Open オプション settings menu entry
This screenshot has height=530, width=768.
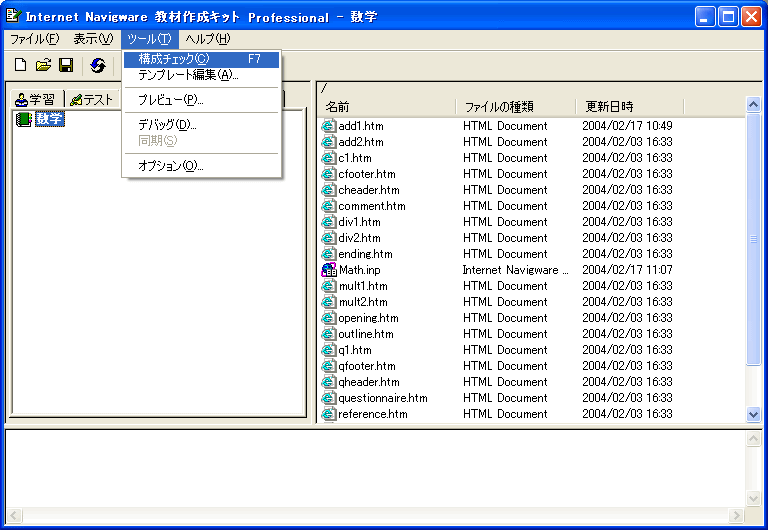click(170, 166)
